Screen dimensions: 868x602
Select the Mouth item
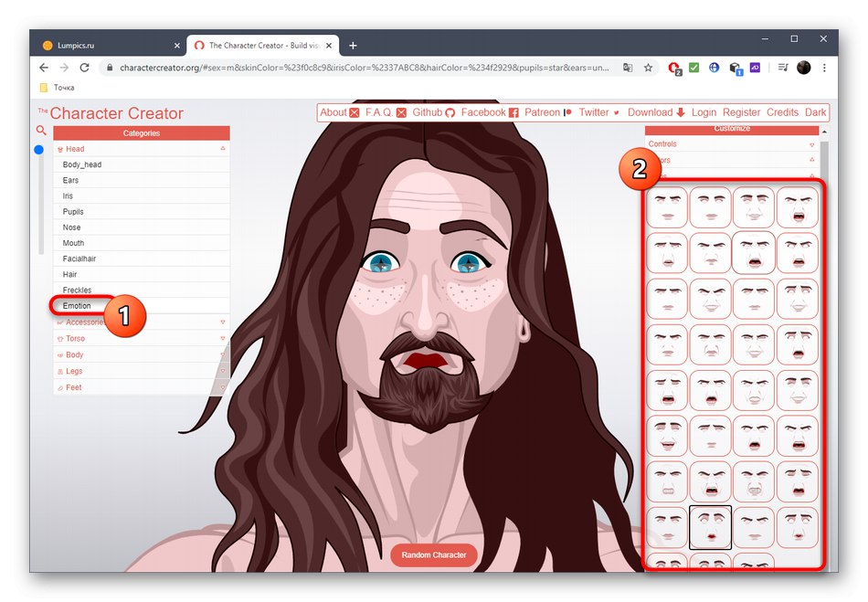click(141, 243)
